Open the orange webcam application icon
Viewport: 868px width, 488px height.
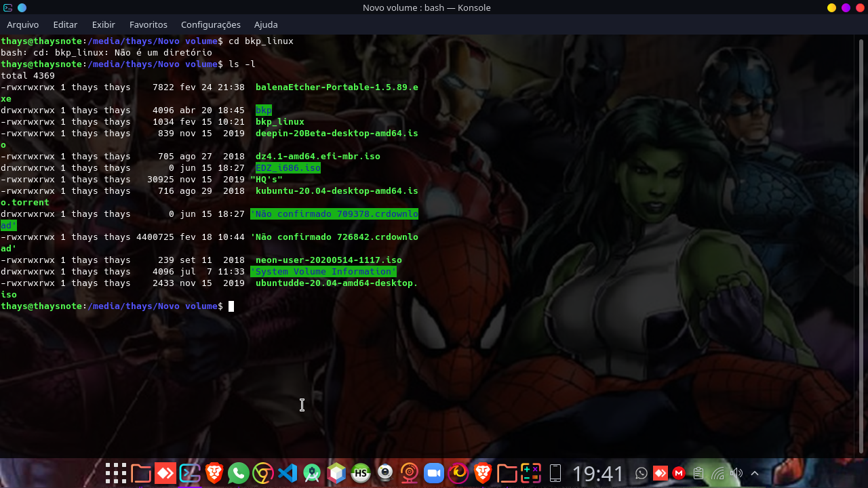coord(410,473)
